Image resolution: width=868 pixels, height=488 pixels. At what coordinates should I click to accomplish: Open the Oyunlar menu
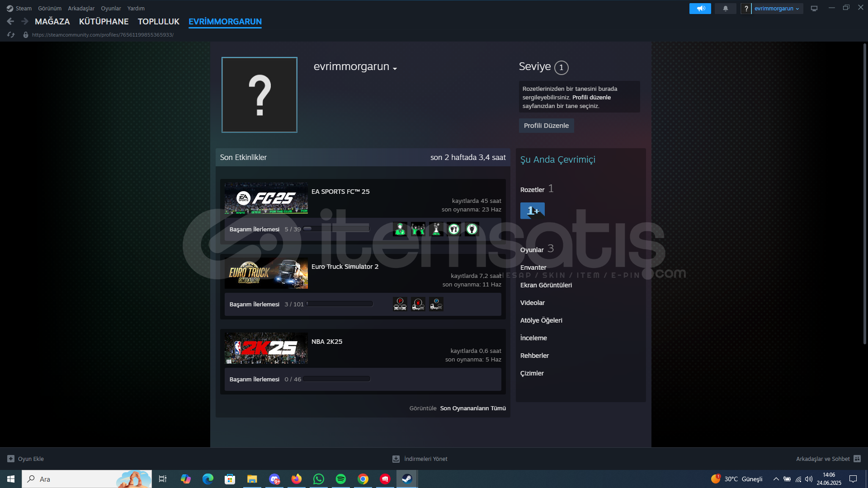click(111, 8)
